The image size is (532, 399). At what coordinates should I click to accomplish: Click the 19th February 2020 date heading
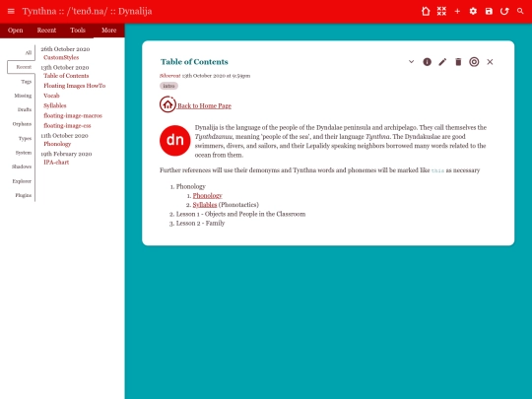pos(66,154)
